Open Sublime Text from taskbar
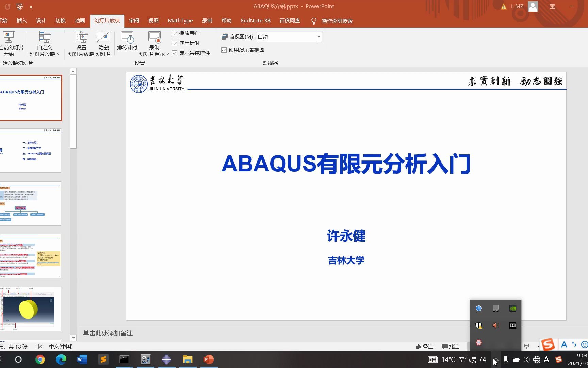This screenshot has height=368, width=588. (x=103, y=359)
